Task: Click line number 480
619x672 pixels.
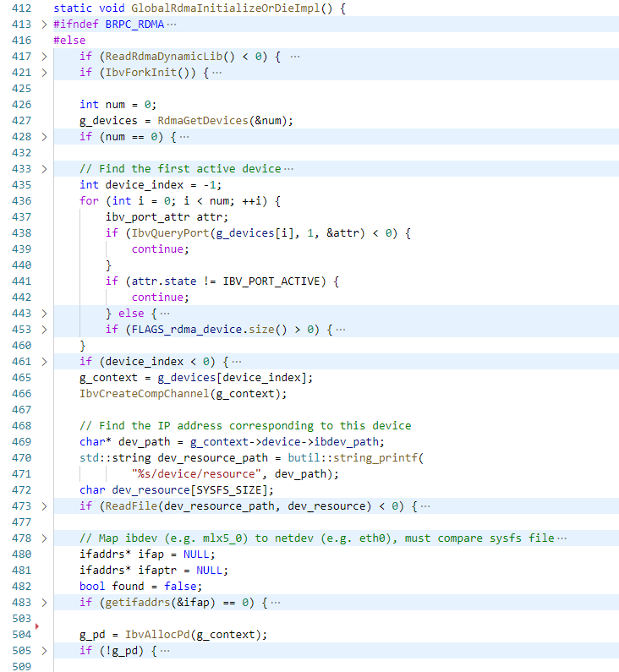Action: (21, 555)
